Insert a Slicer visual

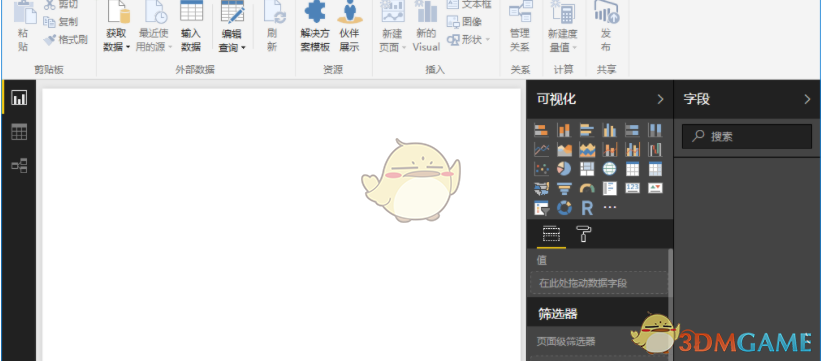point(541,208)
